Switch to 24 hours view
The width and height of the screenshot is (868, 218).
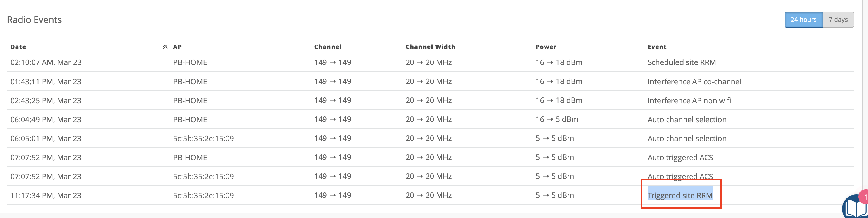click(x=803, y=20)
